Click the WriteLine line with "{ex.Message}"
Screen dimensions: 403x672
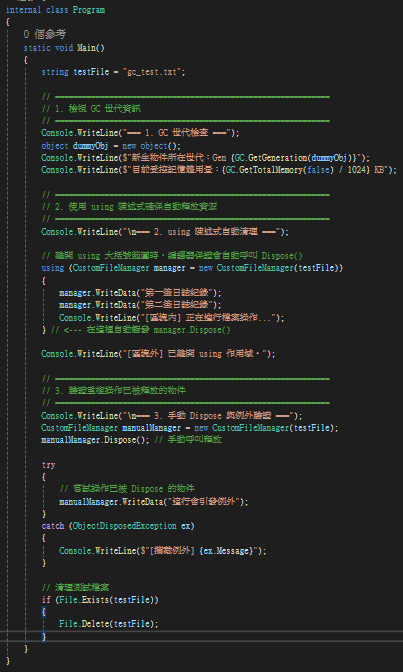point(162,551)
